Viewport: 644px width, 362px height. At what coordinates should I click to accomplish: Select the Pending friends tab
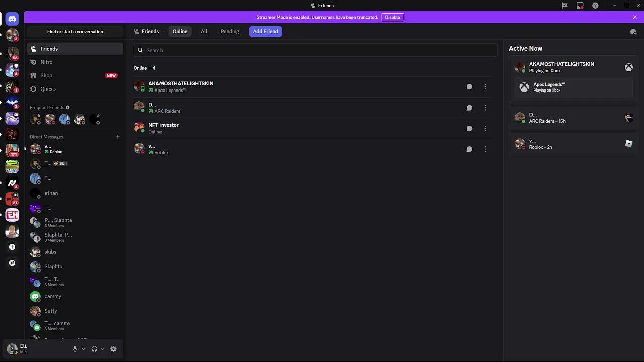[230, 31]
